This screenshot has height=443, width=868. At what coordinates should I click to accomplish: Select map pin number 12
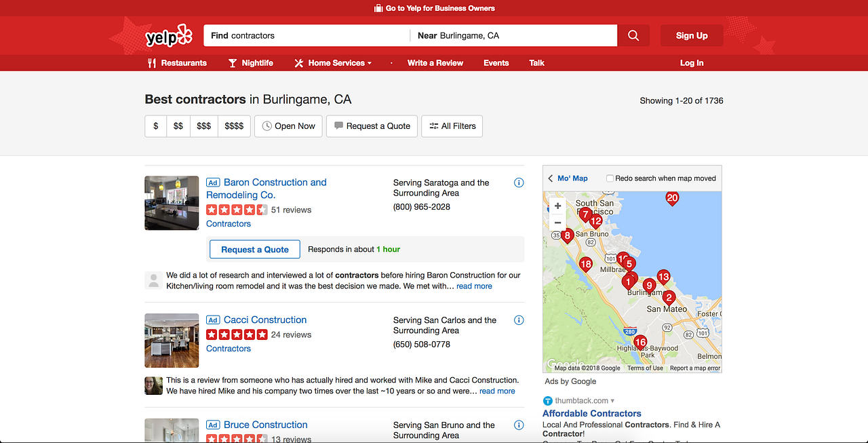coord(596,221)
